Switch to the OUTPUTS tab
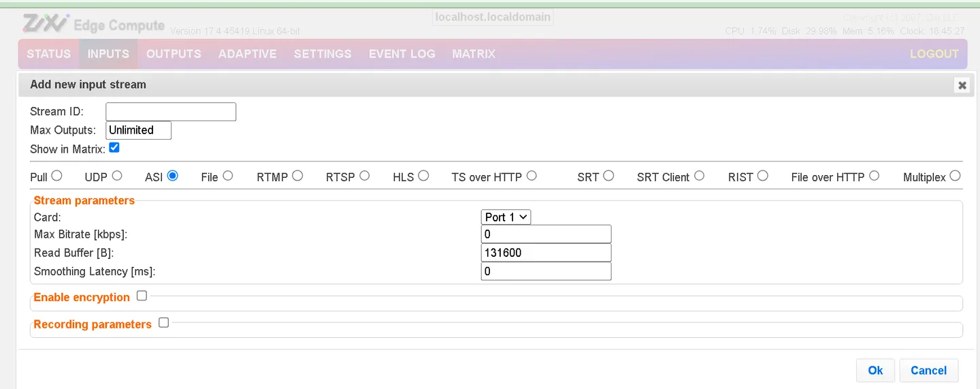 pos(174,54)
